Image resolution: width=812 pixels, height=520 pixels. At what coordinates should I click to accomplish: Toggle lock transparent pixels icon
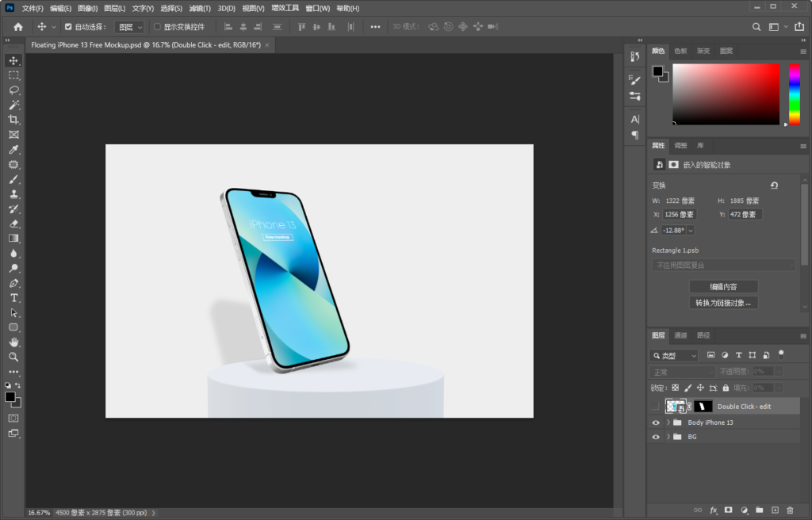click(x=676, y=388)
